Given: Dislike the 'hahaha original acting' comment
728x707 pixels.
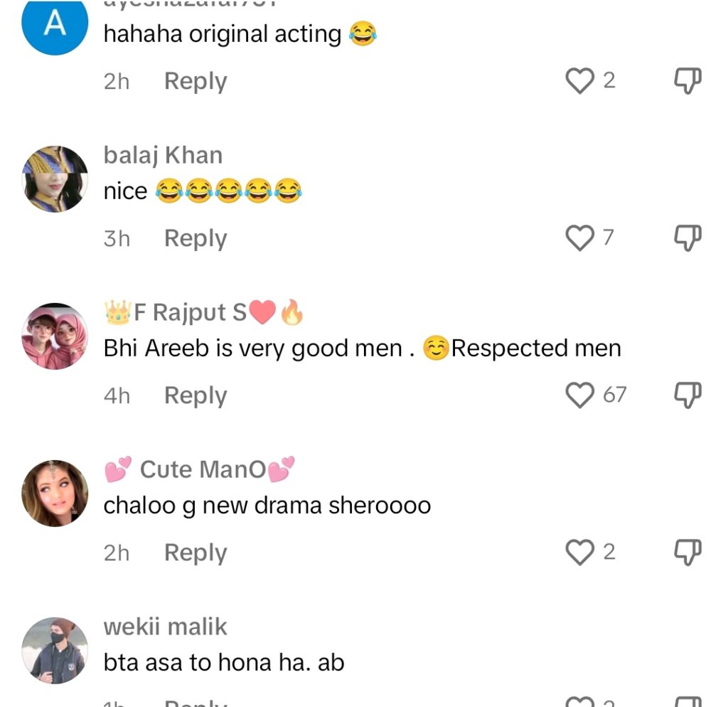Looking at the screenshot, I should click(x=687, y=81).
